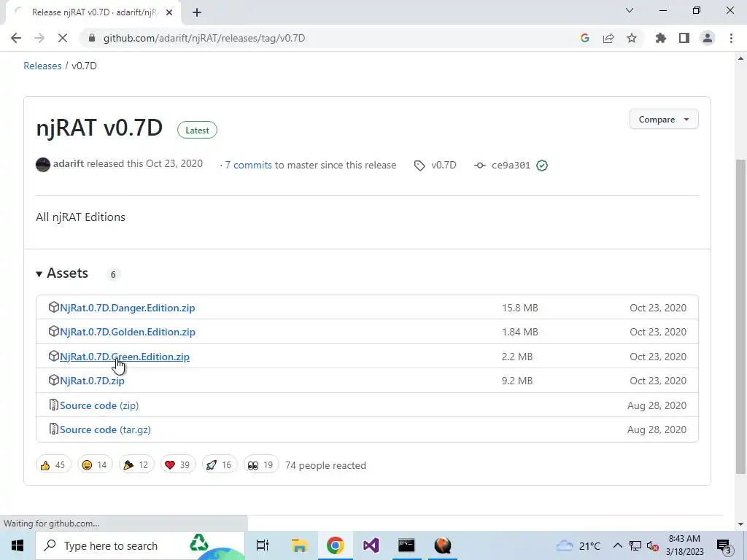Toggle the browser side panel
This screenshot has width=747, height=560.
point(684,38)
